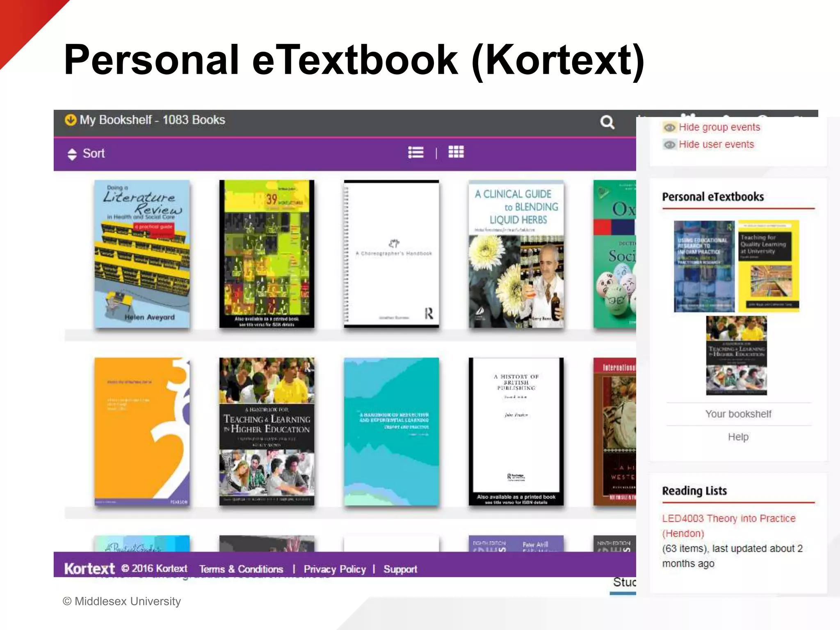
Task: Click the My Bookshelf - 1083 Books title
Action: 152,120
